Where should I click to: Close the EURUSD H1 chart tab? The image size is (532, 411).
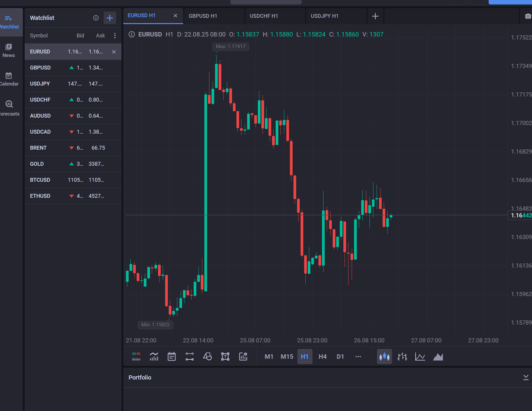[x=175, y=15]
